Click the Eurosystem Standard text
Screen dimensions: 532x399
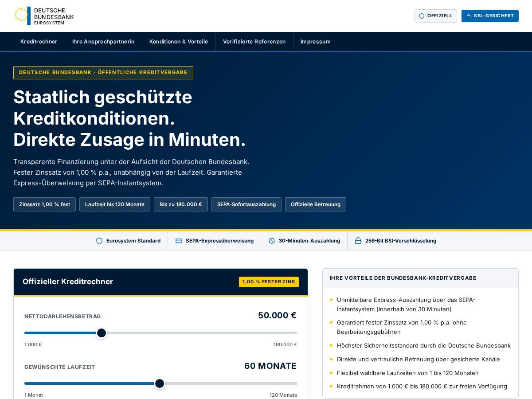point(133,241)
